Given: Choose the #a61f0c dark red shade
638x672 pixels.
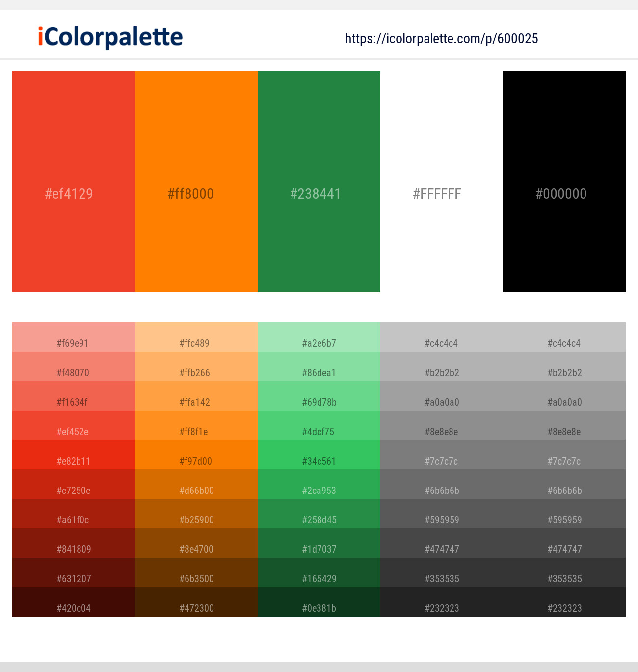Looking at the screenshot, I should 74,514.
